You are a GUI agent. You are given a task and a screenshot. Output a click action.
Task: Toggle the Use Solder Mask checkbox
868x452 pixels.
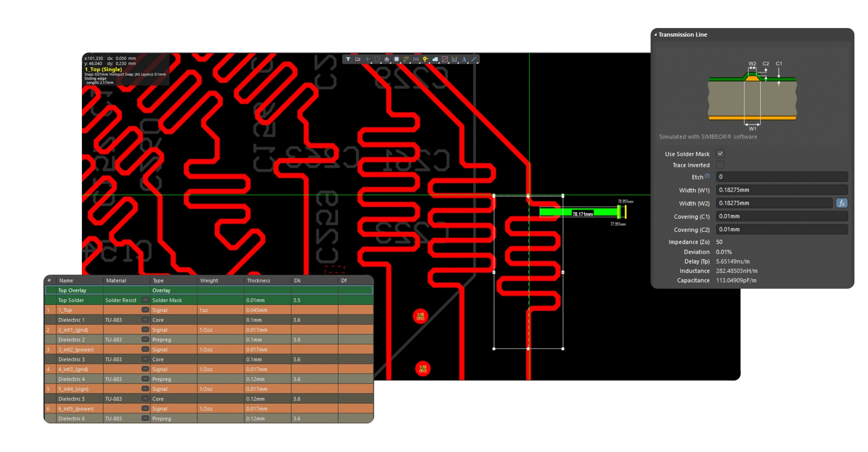(720, 154)
